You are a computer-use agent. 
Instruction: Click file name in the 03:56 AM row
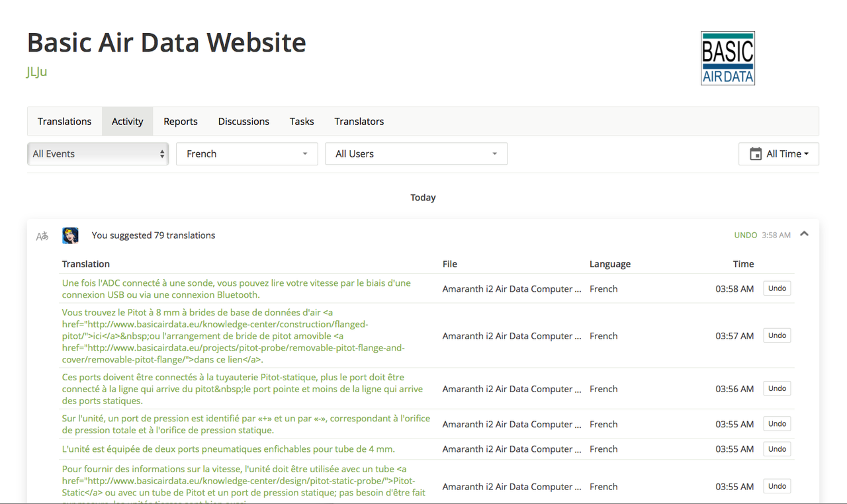point(512,389)
